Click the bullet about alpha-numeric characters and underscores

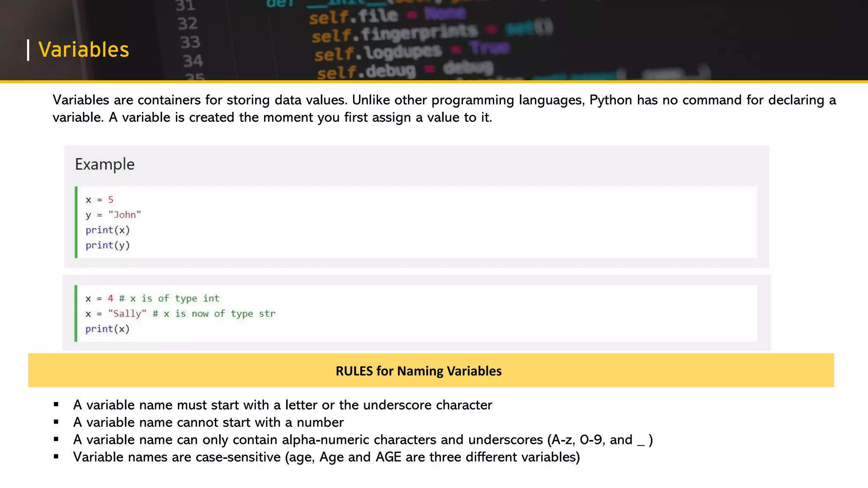[x=363, y=440]
